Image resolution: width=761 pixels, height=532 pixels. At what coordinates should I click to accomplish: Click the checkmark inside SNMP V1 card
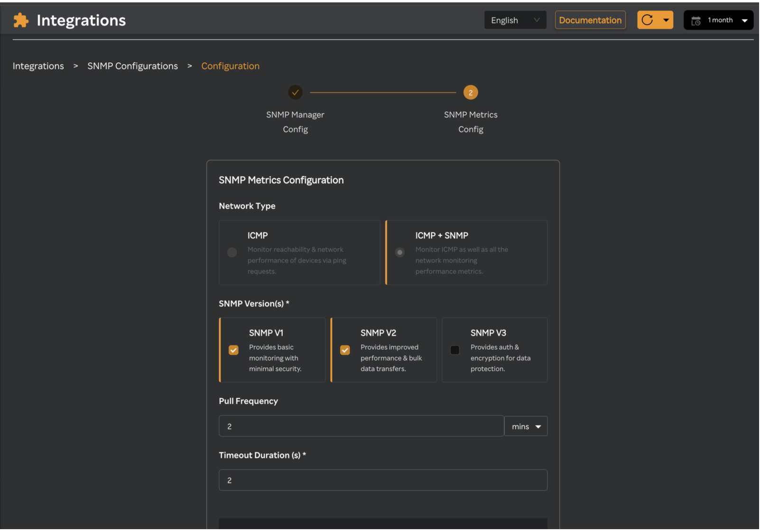click(x=233, y=350)
